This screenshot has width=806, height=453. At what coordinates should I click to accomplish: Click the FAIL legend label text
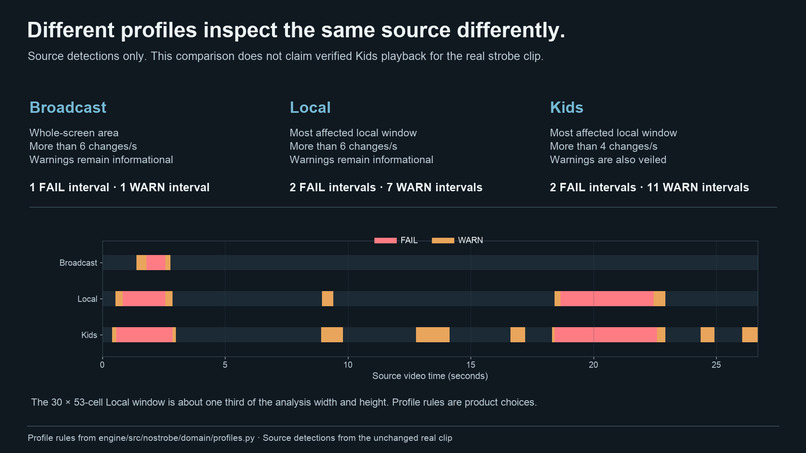click(x=409, y=240)
